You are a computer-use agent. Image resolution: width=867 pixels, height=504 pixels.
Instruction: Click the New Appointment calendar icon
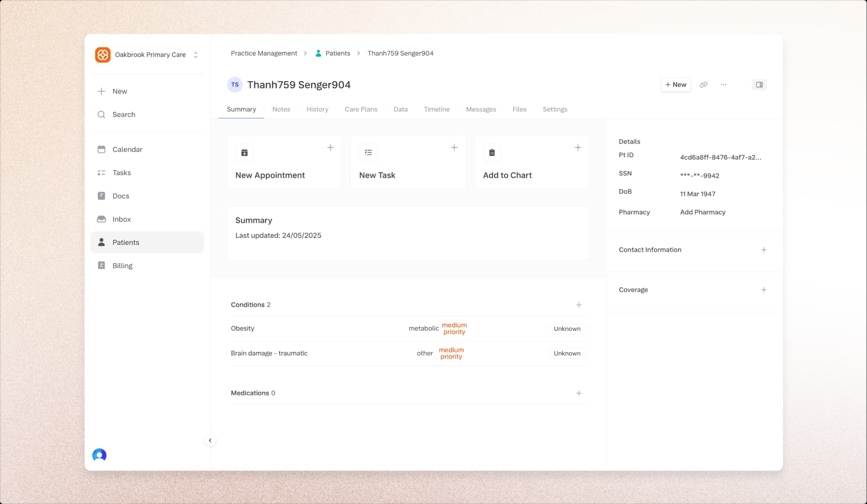(x=245, y=152)
